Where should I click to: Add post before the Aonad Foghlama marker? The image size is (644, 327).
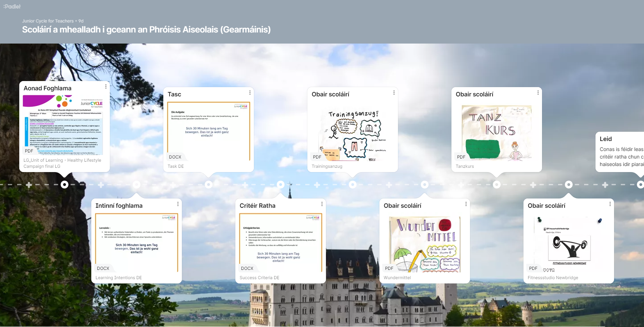[x=29, y=185]
